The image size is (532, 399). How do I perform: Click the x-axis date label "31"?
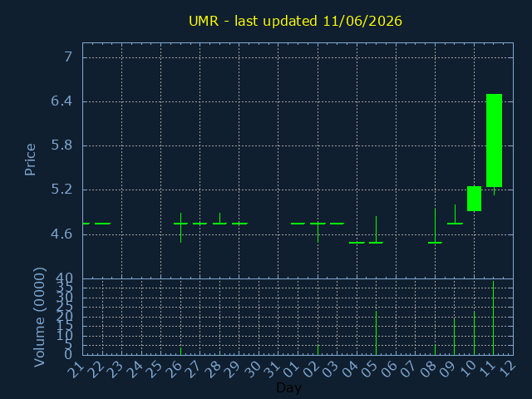[272, 369]
